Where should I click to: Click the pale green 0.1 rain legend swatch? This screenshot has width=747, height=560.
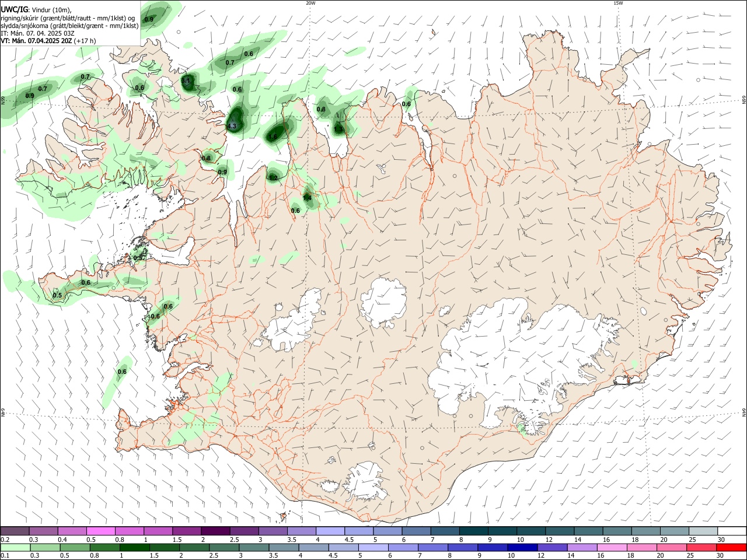[x=16, y=547]
